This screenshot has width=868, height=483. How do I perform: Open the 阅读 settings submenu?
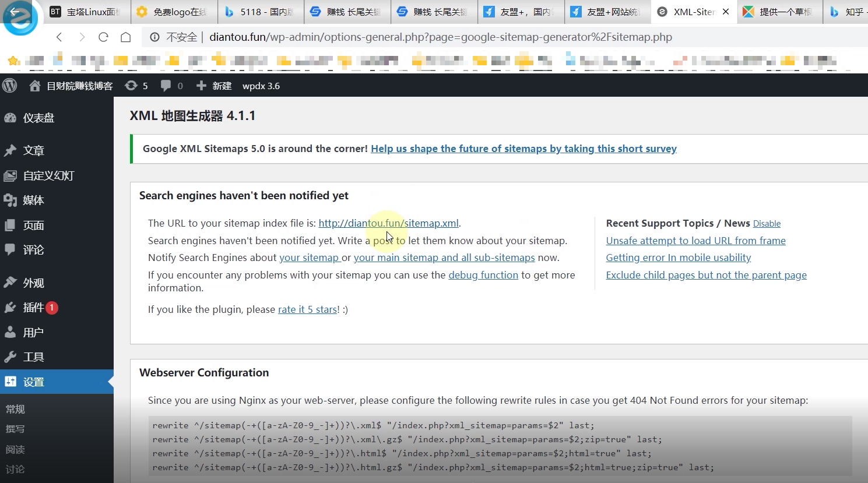click(16, 449)
